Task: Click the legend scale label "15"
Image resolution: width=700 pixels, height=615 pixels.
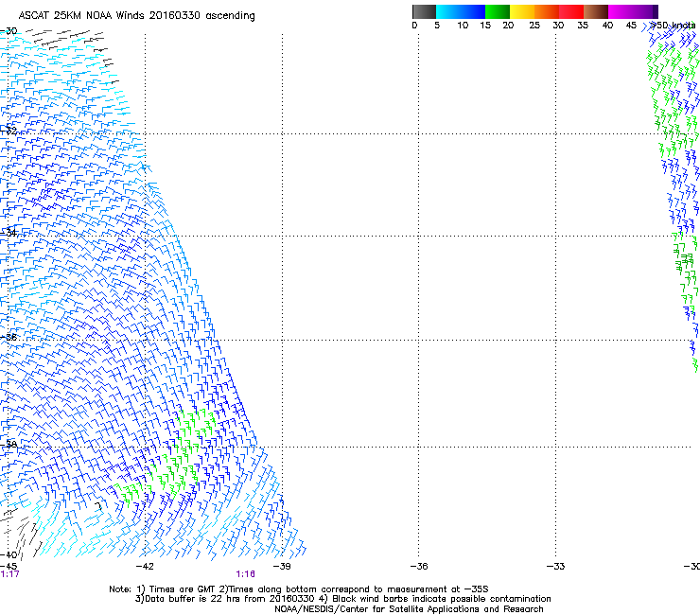Action: pos(485,26)
